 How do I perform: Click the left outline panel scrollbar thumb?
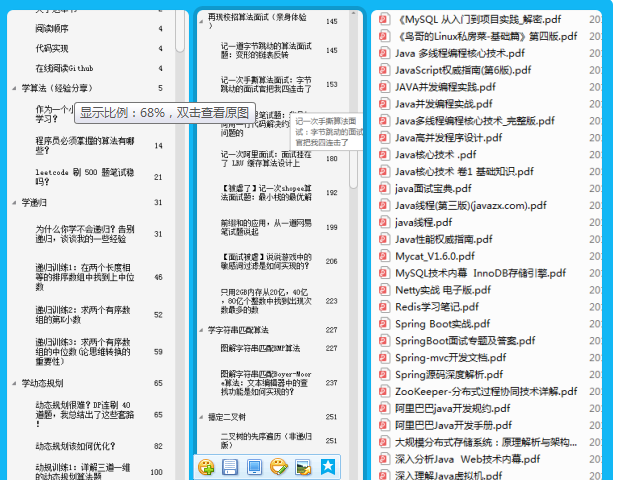(180, 31)
